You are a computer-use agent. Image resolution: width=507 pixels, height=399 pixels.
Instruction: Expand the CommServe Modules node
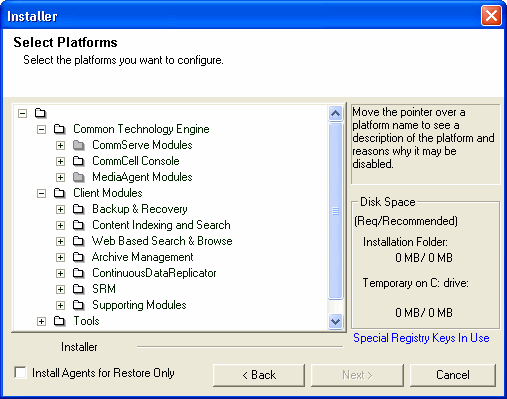pos(60,145)
